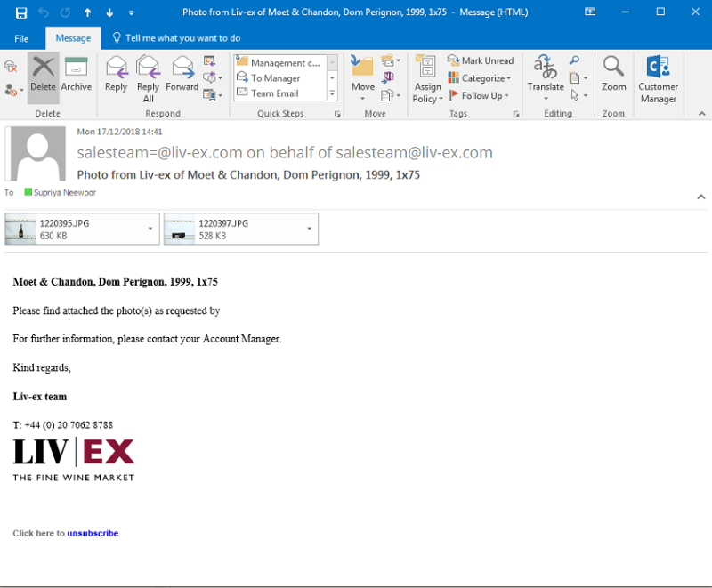Viewport: 712px width, 588px height.
Task: Collapse the message header chevron
Action: (701, 197)
